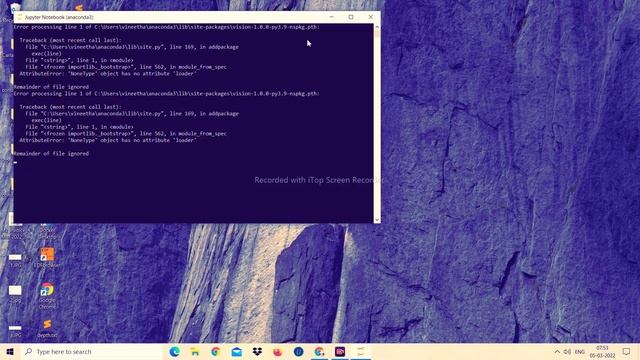Click the first 'Remainder of file ignored' line
The height and width of the screenshot is (360, 640).
[51, 87]
